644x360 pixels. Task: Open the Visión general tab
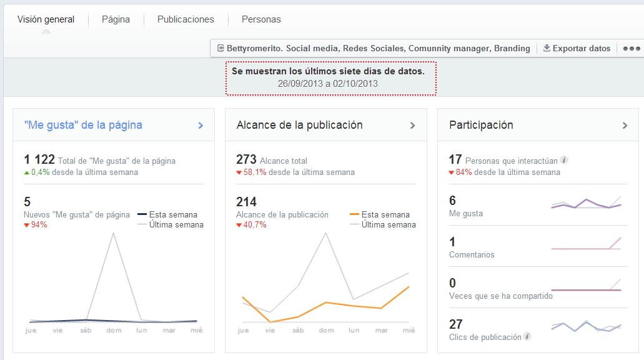click(x=46, y=19)
